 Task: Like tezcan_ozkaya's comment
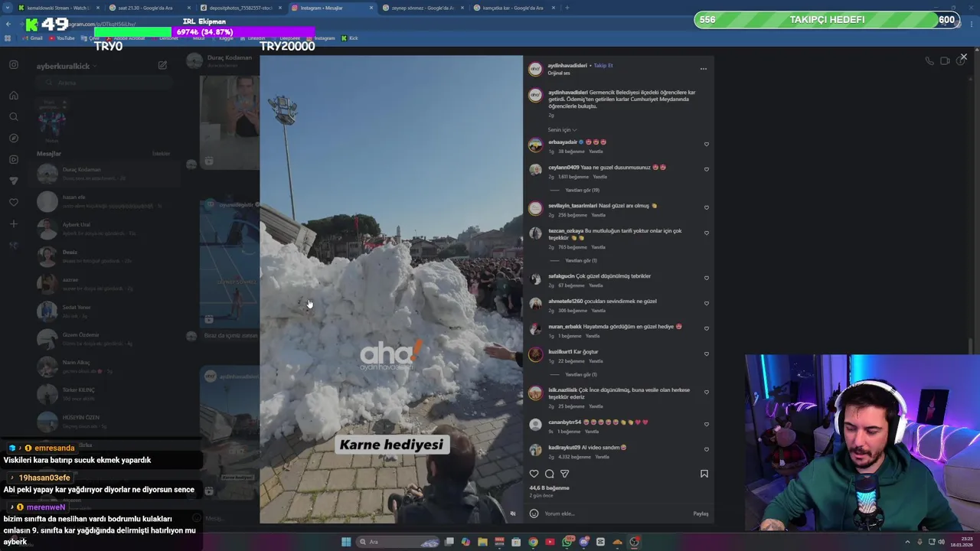pyautogui.click(x=706, y=233)
